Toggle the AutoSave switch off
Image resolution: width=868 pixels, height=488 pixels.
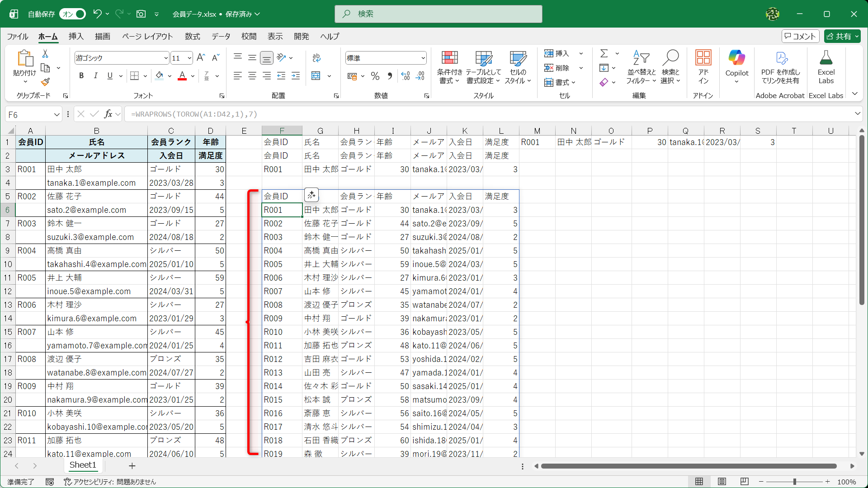pos(73,14)
